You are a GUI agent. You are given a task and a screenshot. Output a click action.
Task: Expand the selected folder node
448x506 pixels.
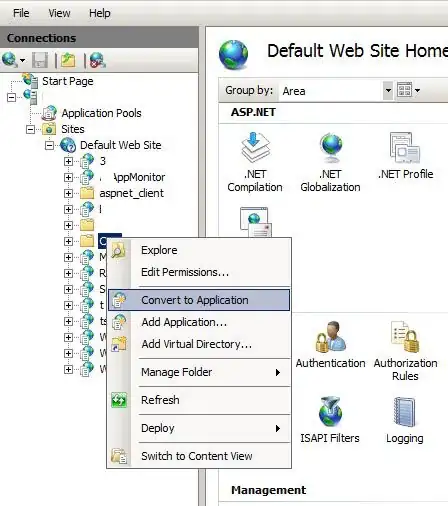pyautogui.click(x=68, y=241)
